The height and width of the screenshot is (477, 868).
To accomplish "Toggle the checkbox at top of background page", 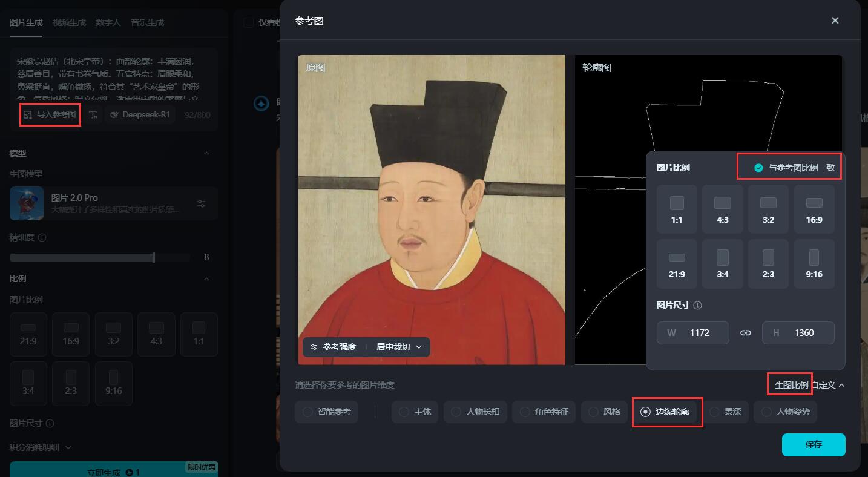I will coord(248,22).
